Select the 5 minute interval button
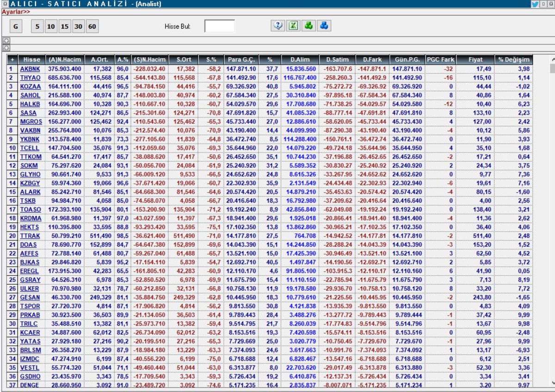Viewport: 555px width, 392px height. click(37, 26)
